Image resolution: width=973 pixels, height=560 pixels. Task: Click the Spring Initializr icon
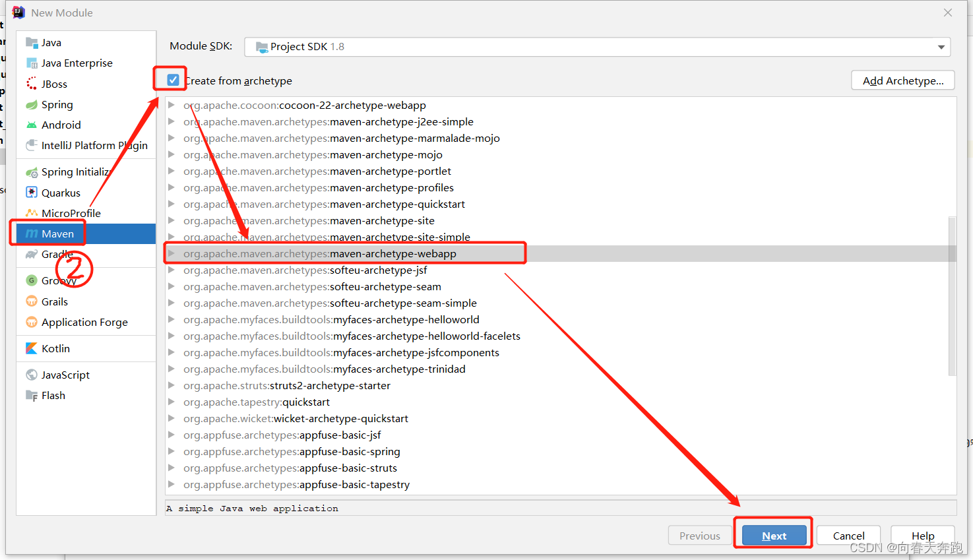[32, 172]
